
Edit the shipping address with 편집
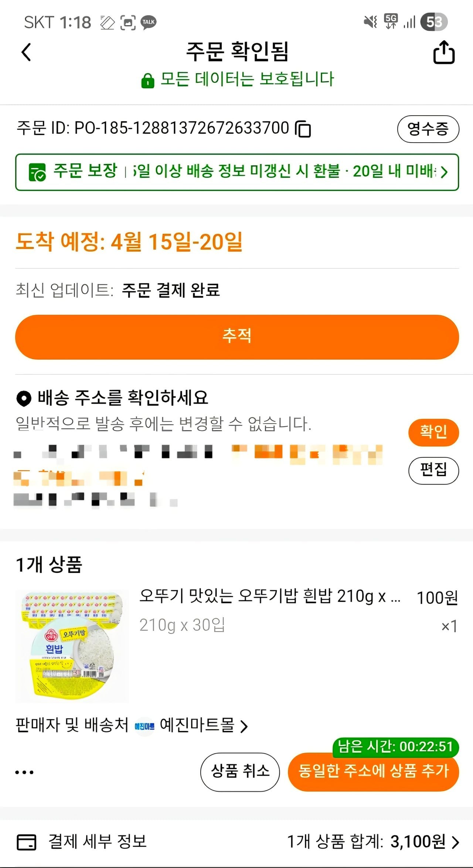pos(433,470)
